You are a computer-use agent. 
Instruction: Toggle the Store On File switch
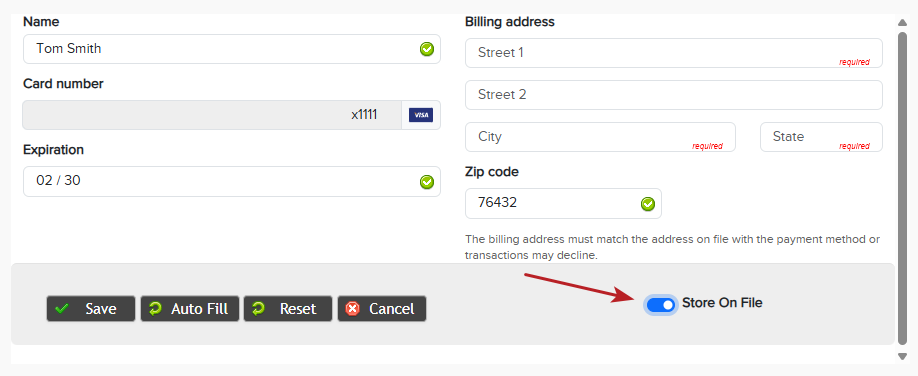(661, 305)
